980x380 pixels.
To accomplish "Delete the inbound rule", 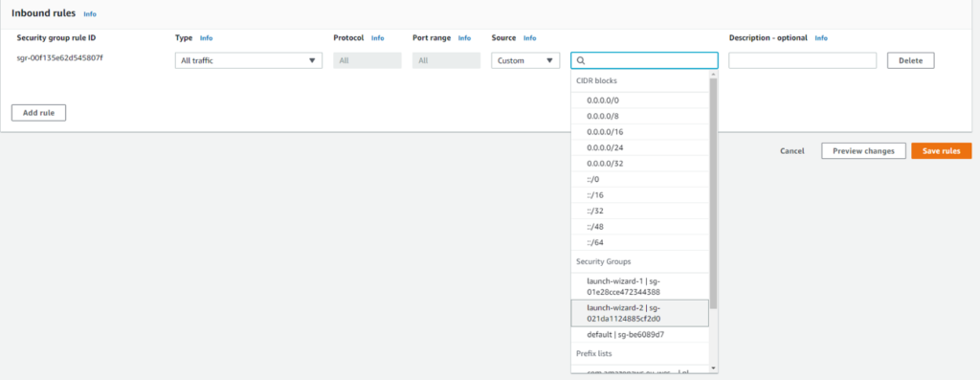I will click(911, 60).
